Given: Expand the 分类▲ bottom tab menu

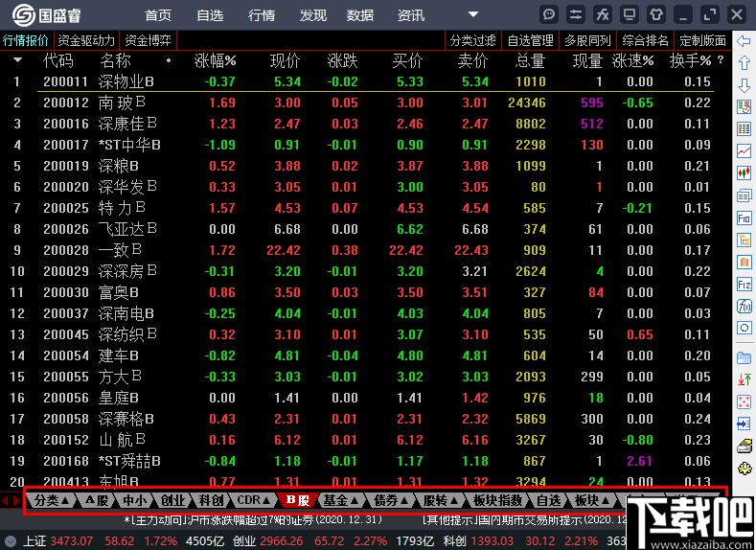Looking at the screenshot, I should (51, 500).
